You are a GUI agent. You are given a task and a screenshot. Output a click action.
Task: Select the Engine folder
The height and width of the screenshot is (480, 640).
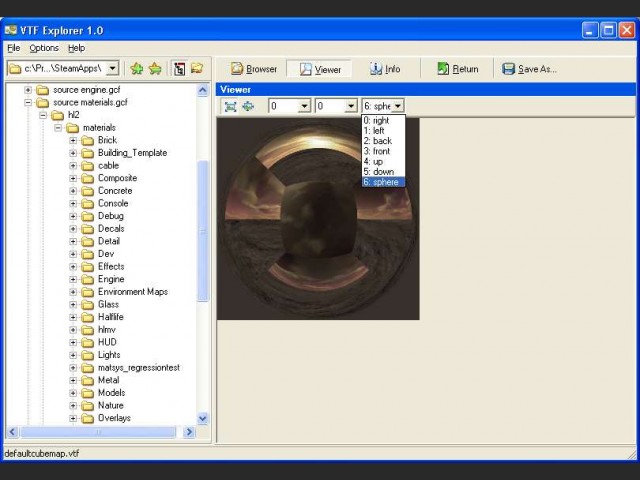click(x=111, y=279)
